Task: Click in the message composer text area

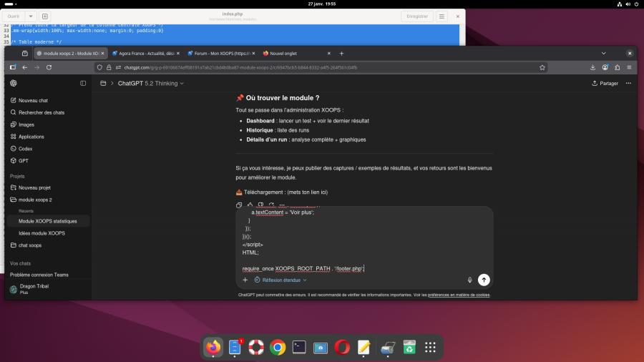Action: coord(364,240)
